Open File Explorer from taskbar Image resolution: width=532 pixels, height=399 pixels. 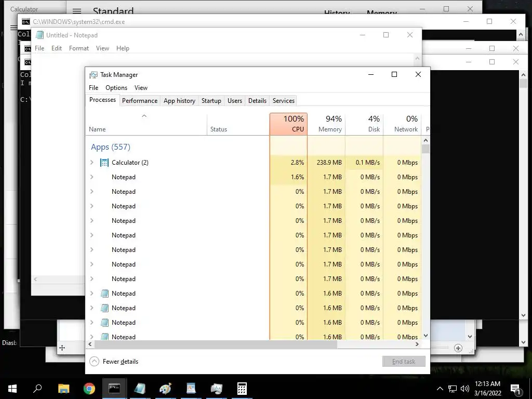(x=63, y=389)
